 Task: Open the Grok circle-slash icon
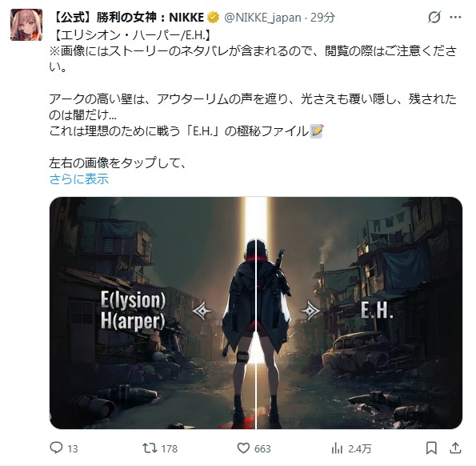(x=434, y=17)
